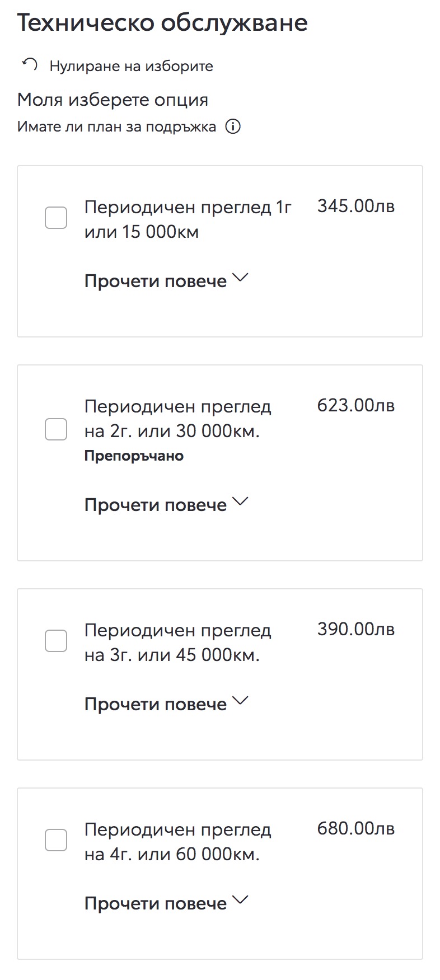This screenshot has height=980, width=440.
Task: Click the 'Техническо обслужване' heading
Action: pos(162,23)
